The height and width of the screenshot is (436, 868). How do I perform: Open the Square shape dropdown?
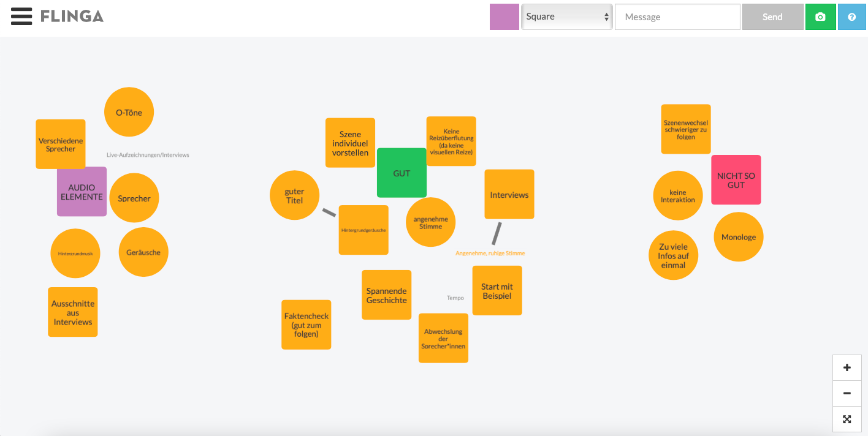(x=567, y=17)
